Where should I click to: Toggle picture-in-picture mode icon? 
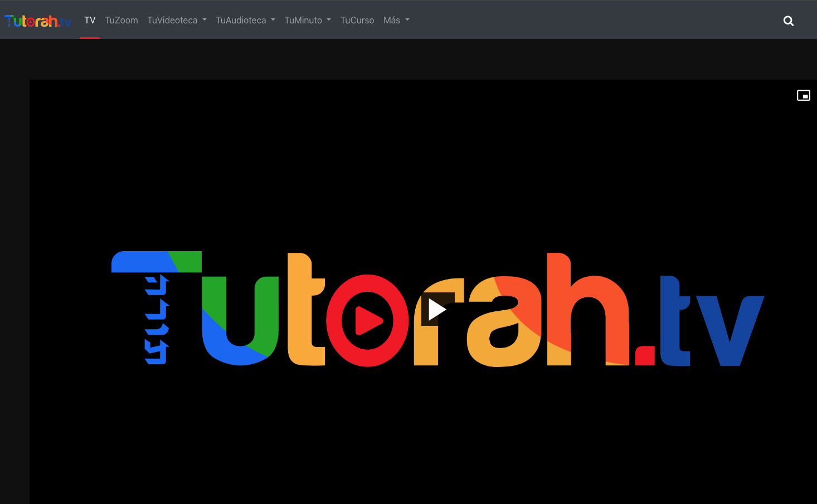(x=803, y=95)
